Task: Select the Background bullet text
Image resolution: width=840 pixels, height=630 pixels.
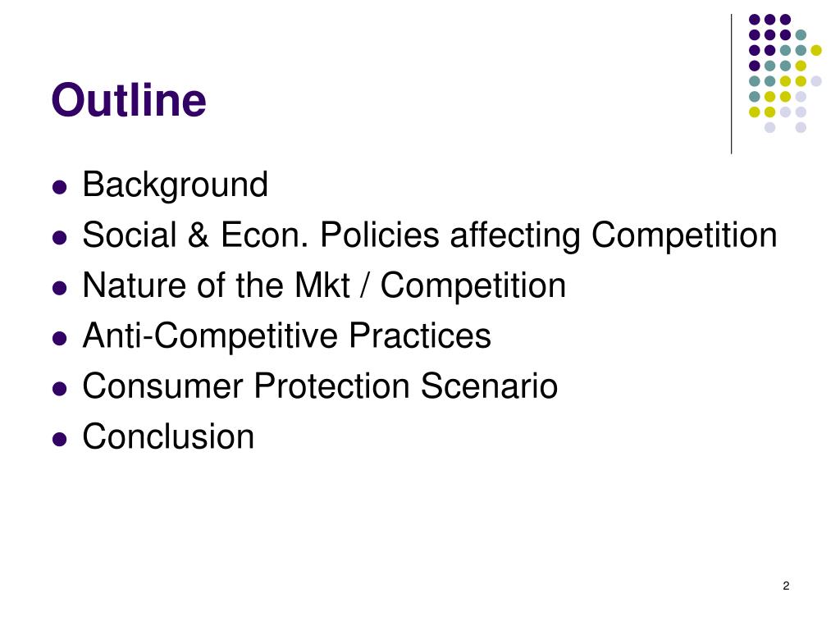Action: (176, 185)
